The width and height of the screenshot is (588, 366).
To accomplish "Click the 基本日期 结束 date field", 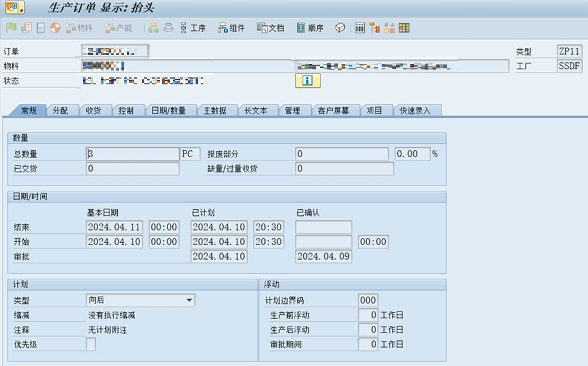I will pos(115,227).
